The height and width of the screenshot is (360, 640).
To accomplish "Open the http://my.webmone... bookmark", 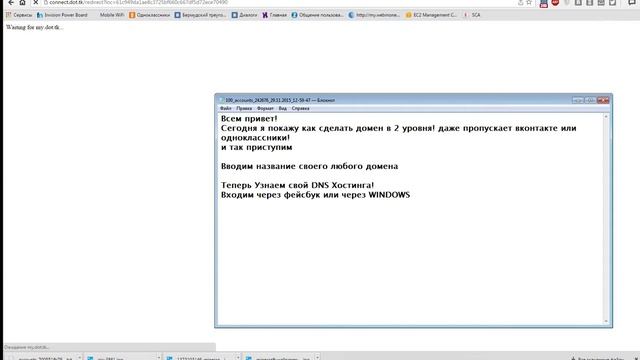I will click(x=374, y=15).
